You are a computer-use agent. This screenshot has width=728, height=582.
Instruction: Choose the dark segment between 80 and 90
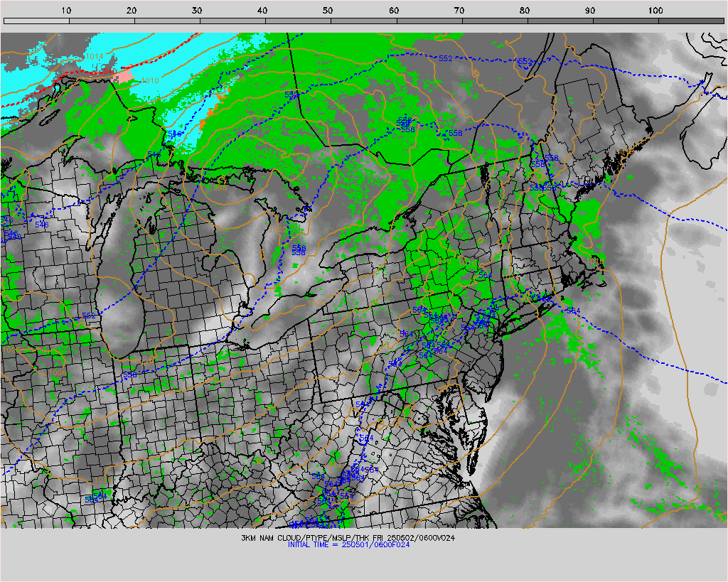[560, 21]
